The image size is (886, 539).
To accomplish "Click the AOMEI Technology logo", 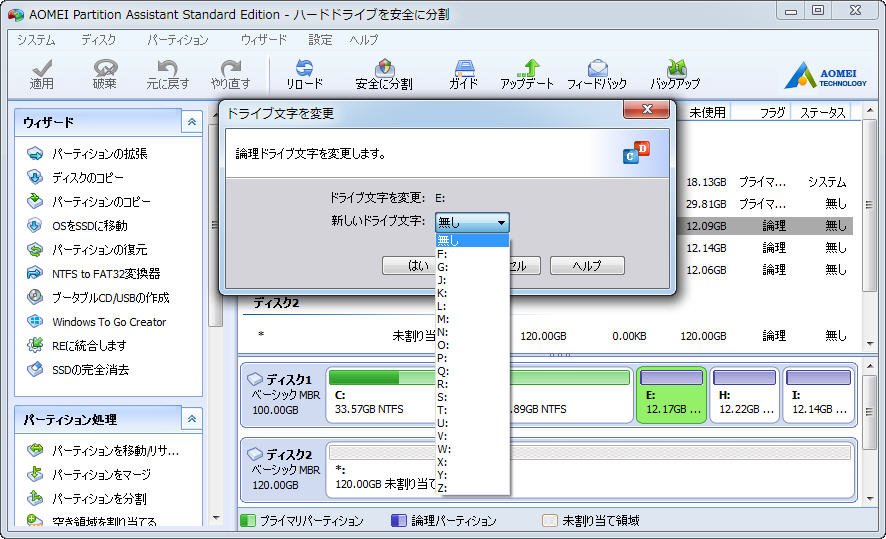I will click(x=826, y=75).
